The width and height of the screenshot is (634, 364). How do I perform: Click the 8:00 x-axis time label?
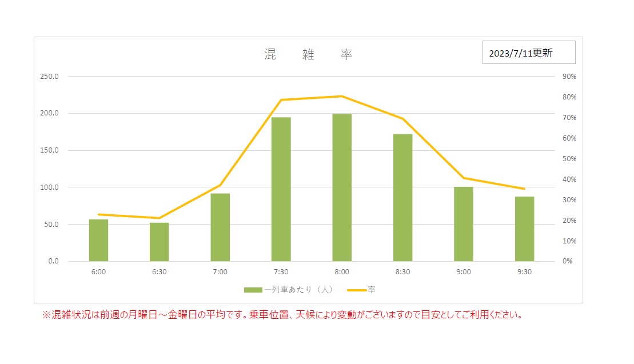[x=342, y=272]
